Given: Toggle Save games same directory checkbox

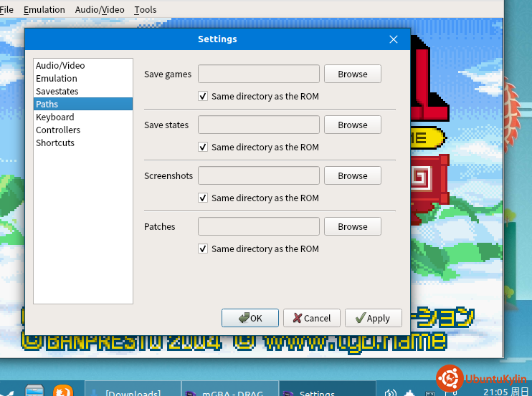Looking at the screenshot, I should pos(203,96).
